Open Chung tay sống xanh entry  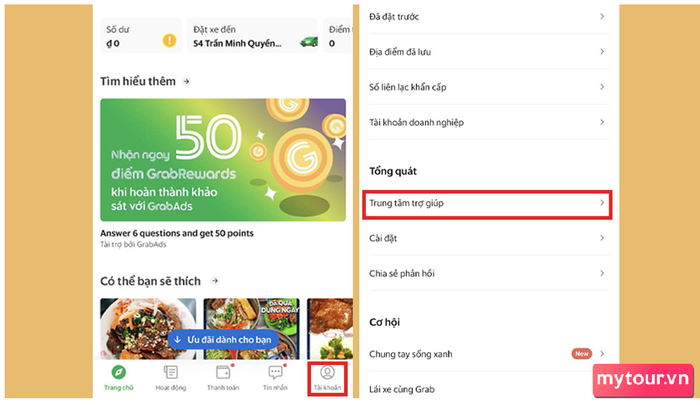click(489, 354)
